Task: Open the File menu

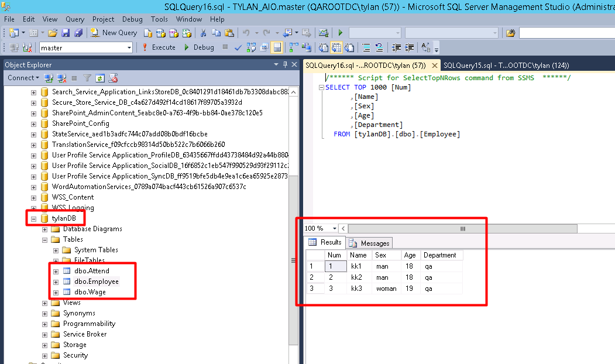Action: tap(9, 19)
